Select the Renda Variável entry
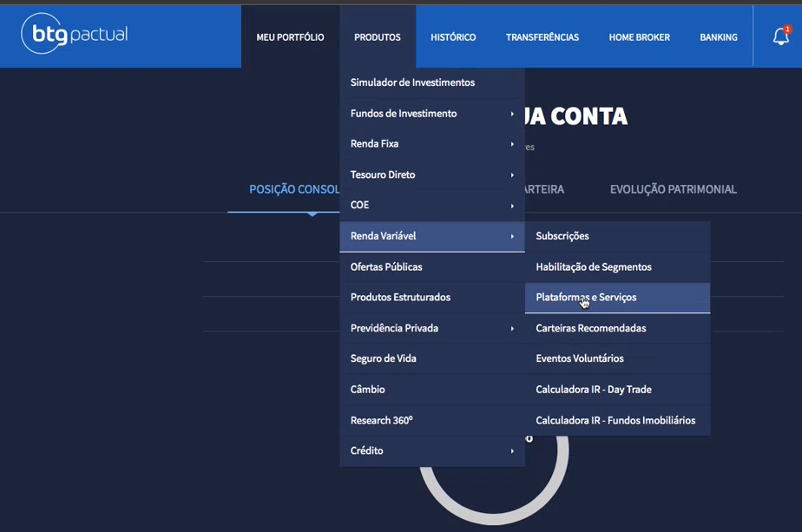802x532 pixels. (x=432, y=236)
